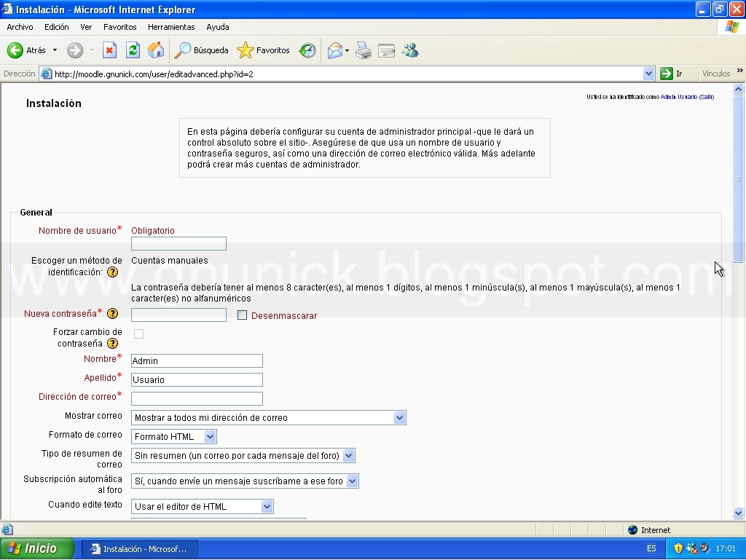The image size is (746, 560).
Task: Open the Formato de correo dropdown
Action: [174, 436]
